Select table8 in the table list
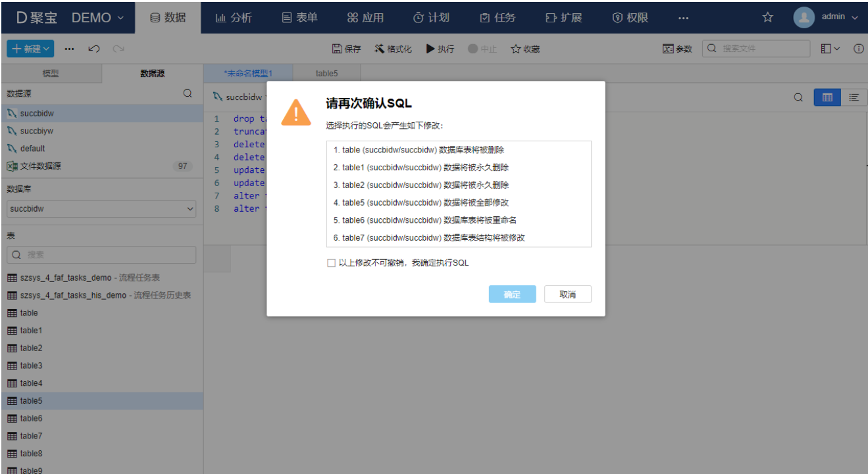Image resolution: width=868 pixels, height=474 pixels. [x=101, y=454]
